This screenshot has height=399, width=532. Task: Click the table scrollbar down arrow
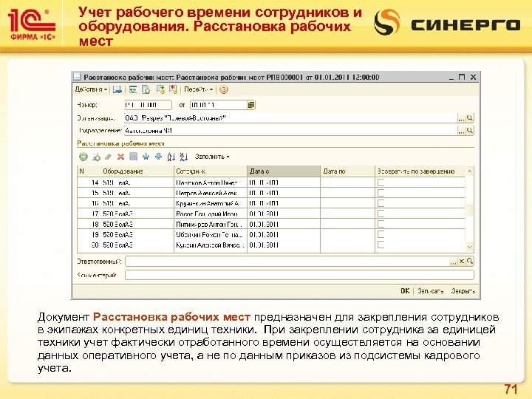[x=470, y=247]
